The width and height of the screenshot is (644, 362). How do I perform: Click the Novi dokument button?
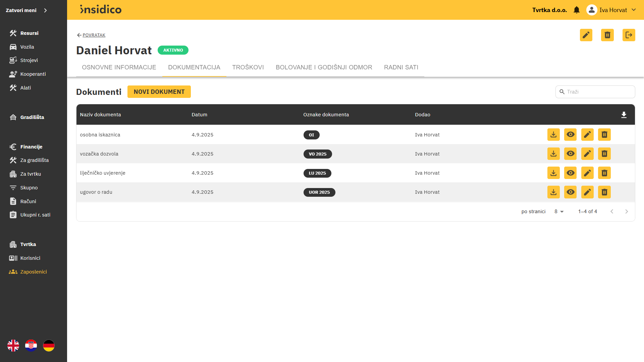coord(159,92)
